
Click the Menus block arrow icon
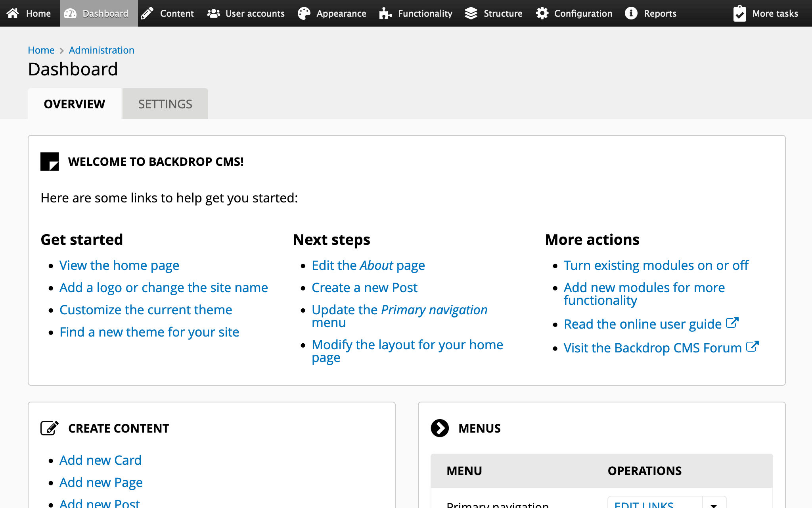click(440, 428)
